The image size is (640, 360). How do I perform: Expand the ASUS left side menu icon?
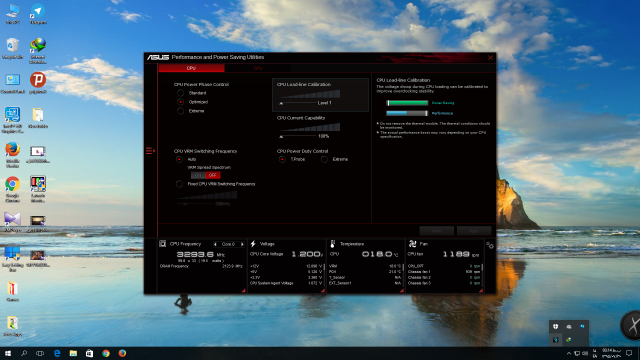[150, 151]
